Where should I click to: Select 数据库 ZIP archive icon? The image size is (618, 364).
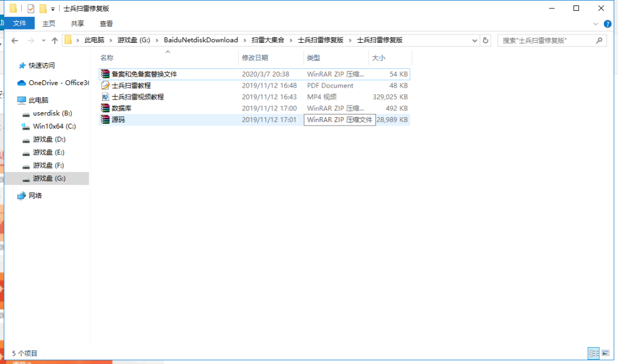[105, 108]
